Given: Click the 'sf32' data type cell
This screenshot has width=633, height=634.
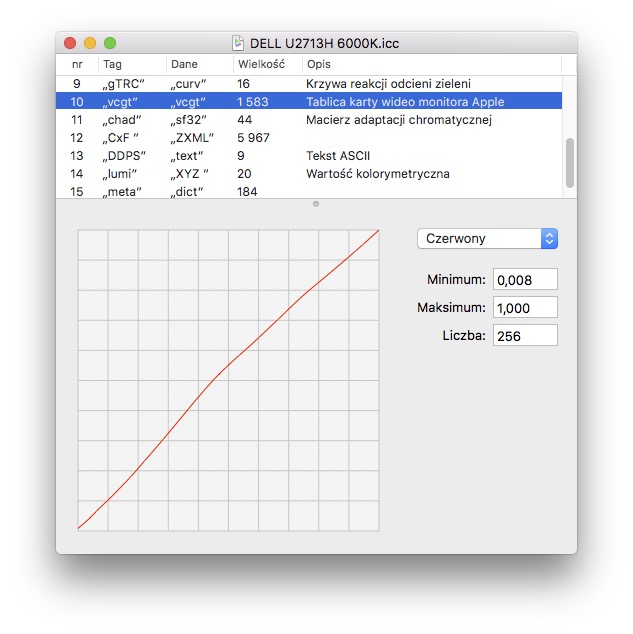Looking at the screenshot, I should [x=189, y=120].
